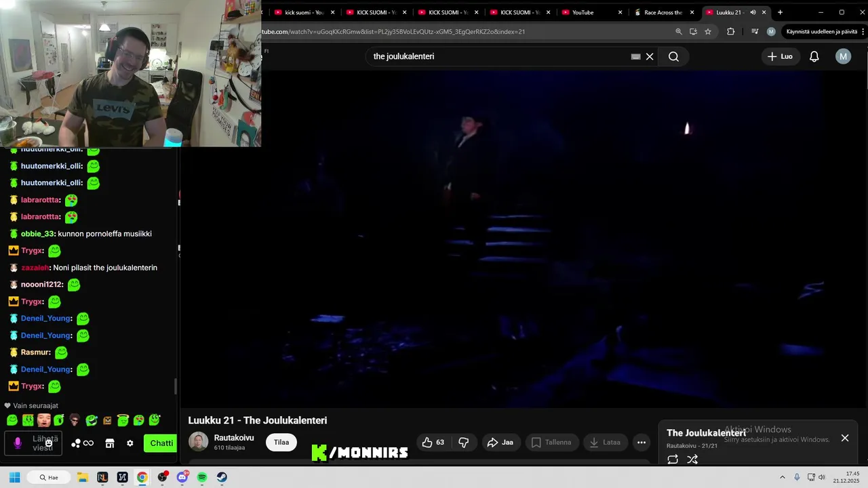The width and height of the screenshot is (868, 488).
Task: Close the Race Across the tab
Action: (x=692, y=12)
